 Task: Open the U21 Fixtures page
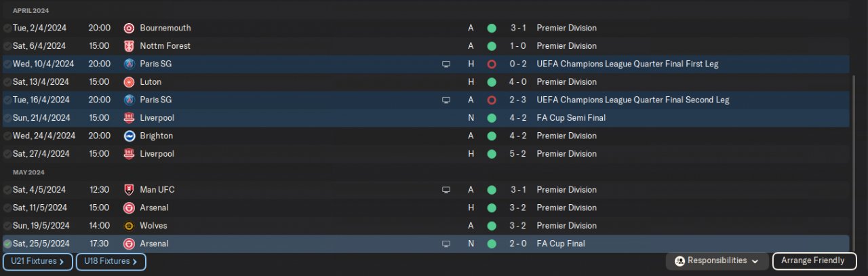[38, 261]
